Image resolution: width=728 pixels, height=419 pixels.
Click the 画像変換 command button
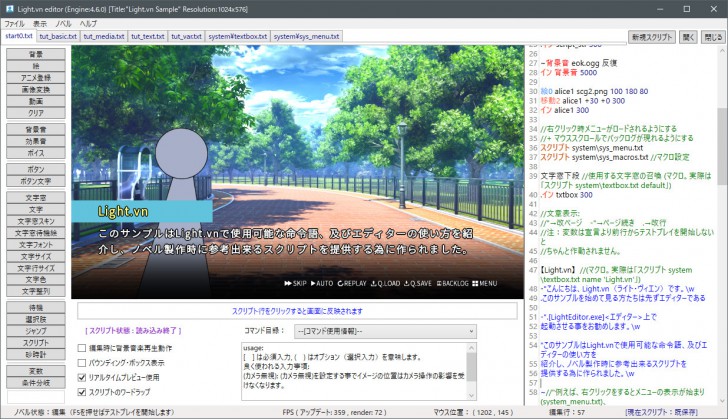coord(36,89)
